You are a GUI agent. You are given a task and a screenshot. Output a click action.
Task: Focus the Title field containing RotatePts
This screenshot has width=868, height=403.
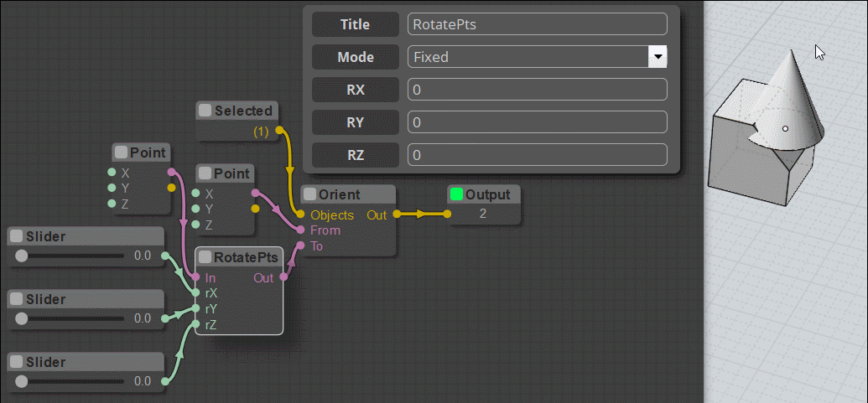coord(537,24)
